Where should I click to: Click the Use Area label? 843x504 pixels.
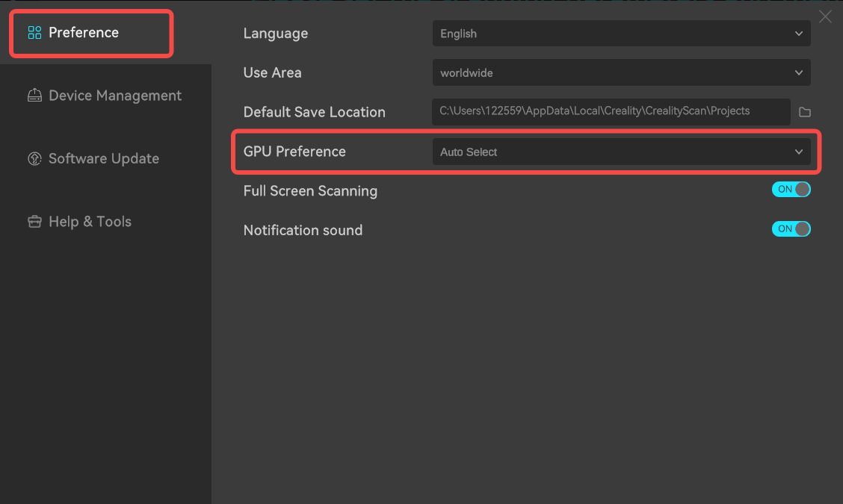click(x=272, y=72)
